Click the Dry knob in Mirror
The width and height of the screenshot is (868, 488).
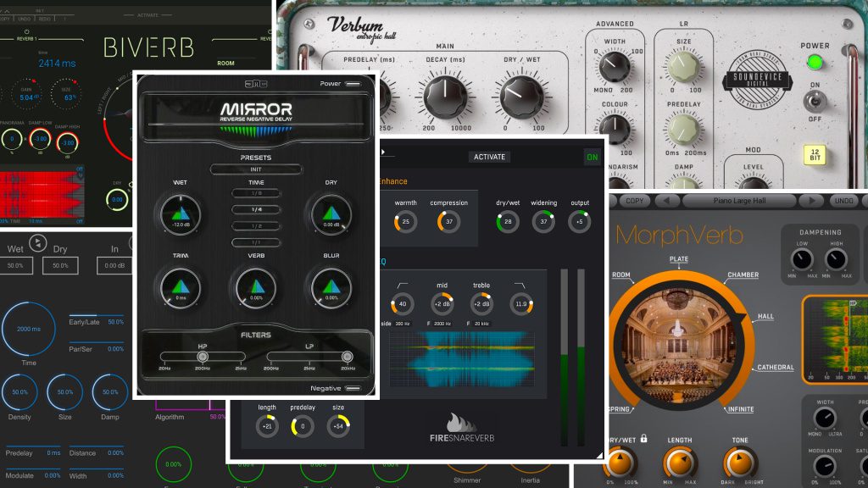[331, 214]
